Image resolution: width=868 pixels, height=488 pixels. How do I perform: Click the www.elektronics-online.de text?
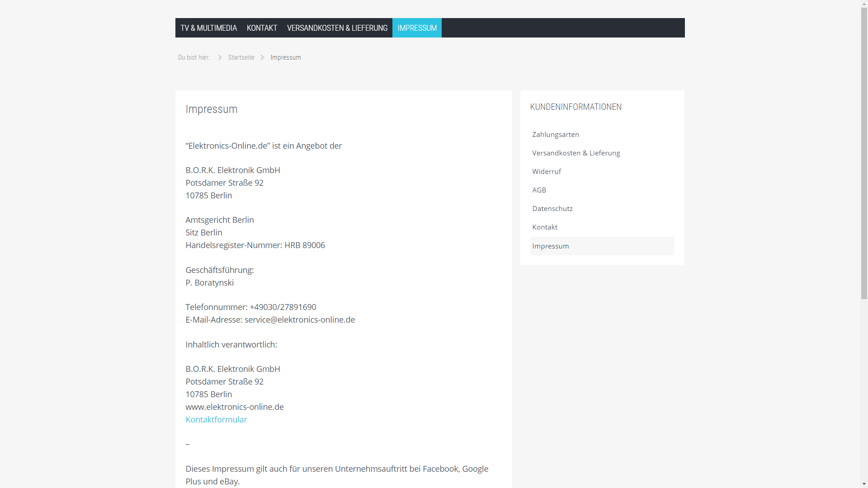[x=235, y=407]
